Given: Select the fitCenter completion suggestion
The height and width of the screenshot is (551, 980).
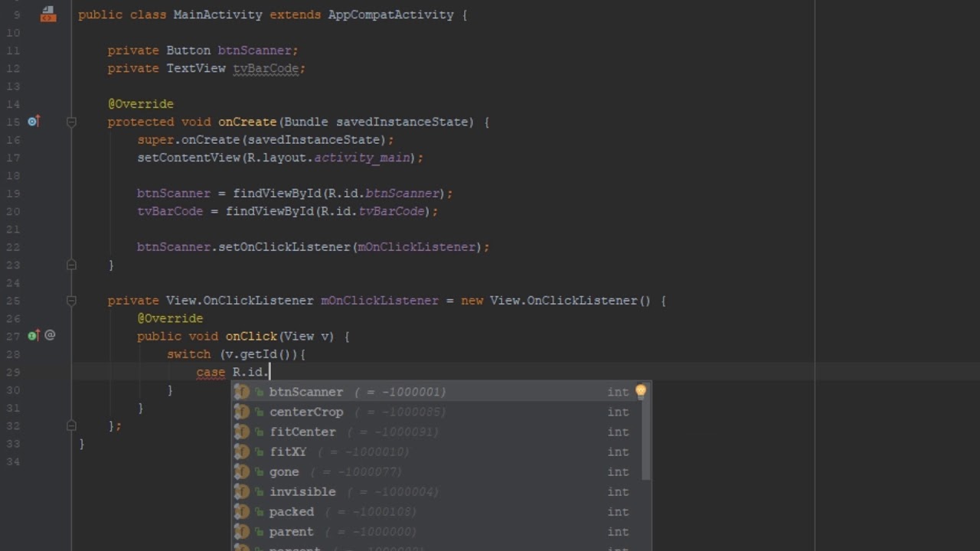Looking at the screenshot, I should [x=436, y=432].
